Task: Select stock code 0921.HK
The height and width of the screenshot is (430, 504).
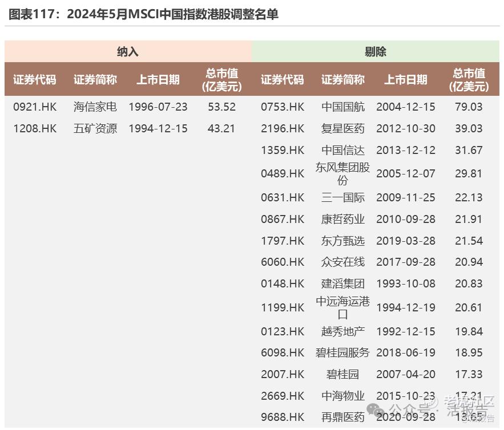Action: click(35, 107)
